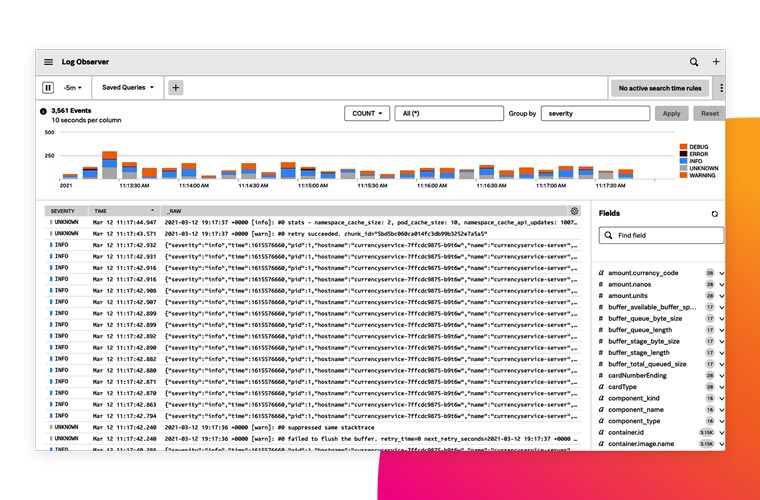
Task: Open log row at 11:17:42.931
Action: [x=313, y=256]
